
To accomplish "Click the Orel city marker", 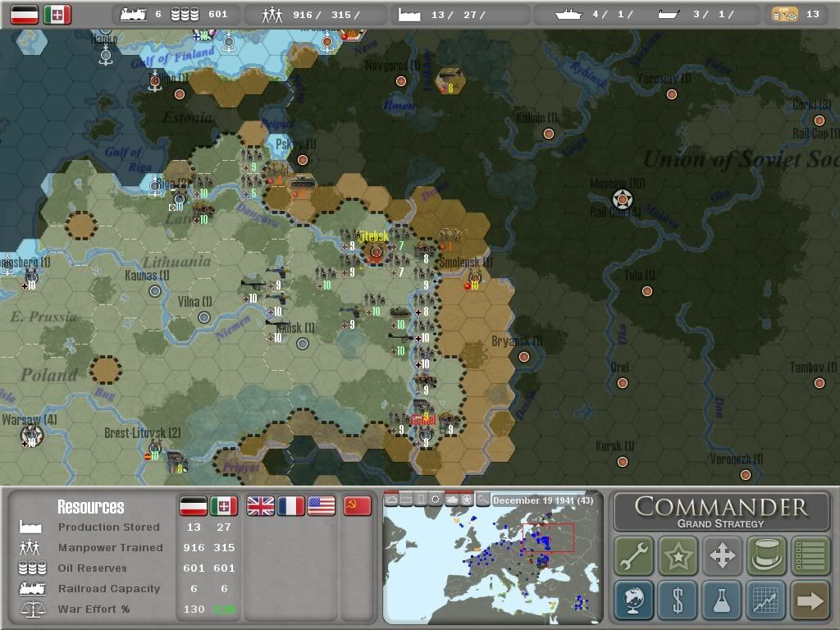I will [x=623, y=383].
